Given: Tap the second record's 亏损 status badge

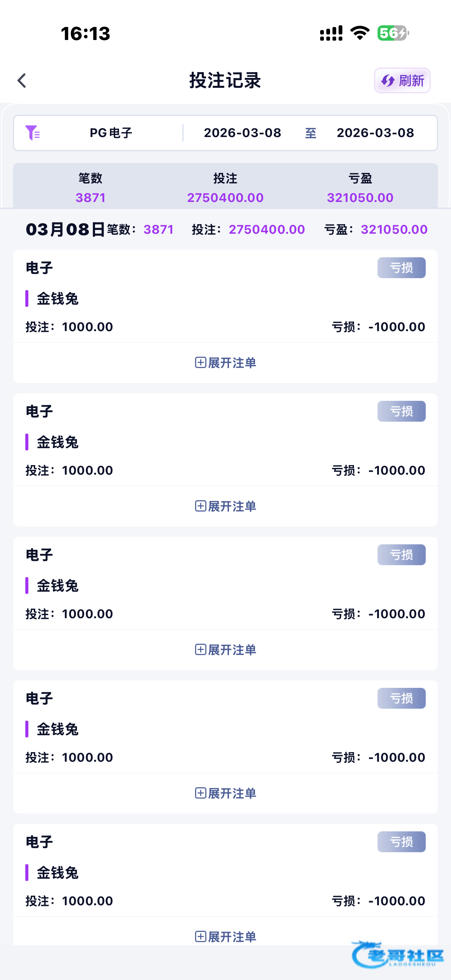Looking at the screenshot, I should pyautogui.click(x=401, y=411).
